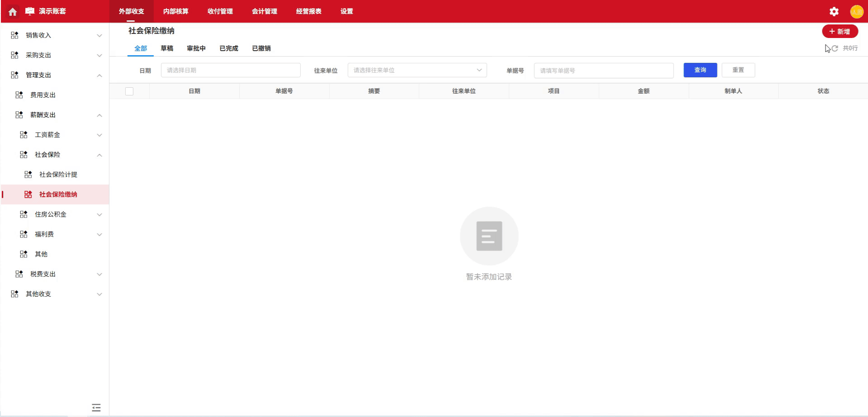Collapse the 社会保险 tree node

99,155
